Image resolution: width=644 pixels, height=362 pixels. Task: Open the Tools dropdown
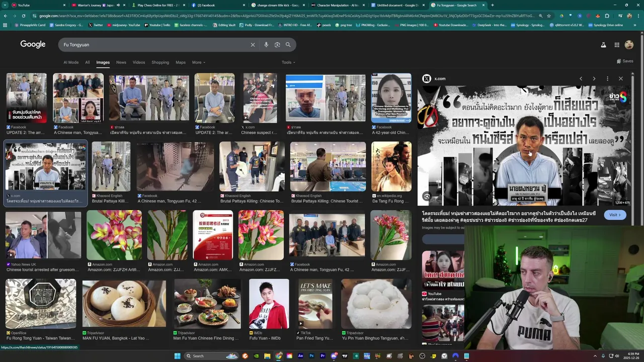(288, 62)
